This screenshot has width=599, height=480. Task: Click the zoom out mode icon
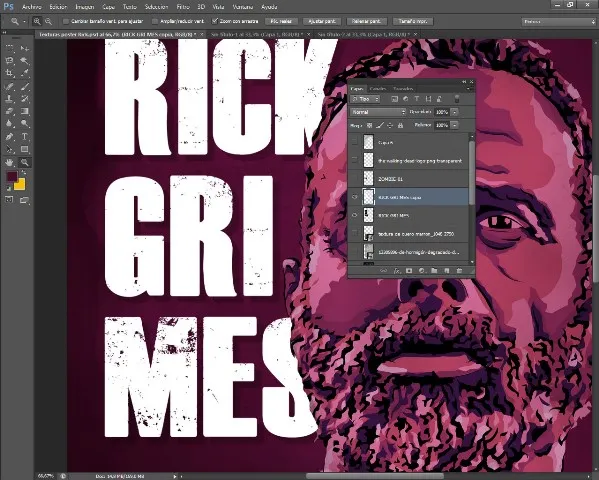(48, 21)
